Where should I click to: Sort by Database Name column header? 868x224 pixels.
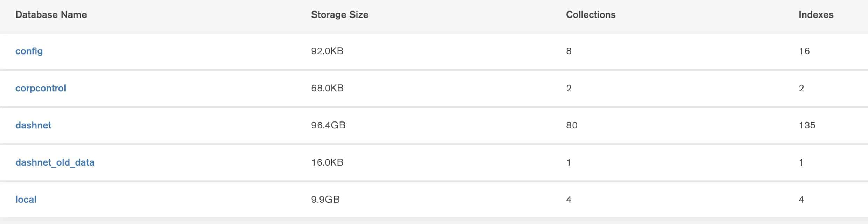pos(51,15)
